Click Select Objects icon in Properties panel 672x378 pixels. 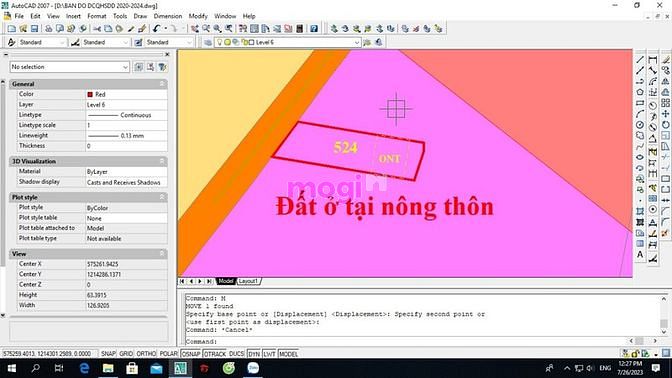[x=150, y=67]
